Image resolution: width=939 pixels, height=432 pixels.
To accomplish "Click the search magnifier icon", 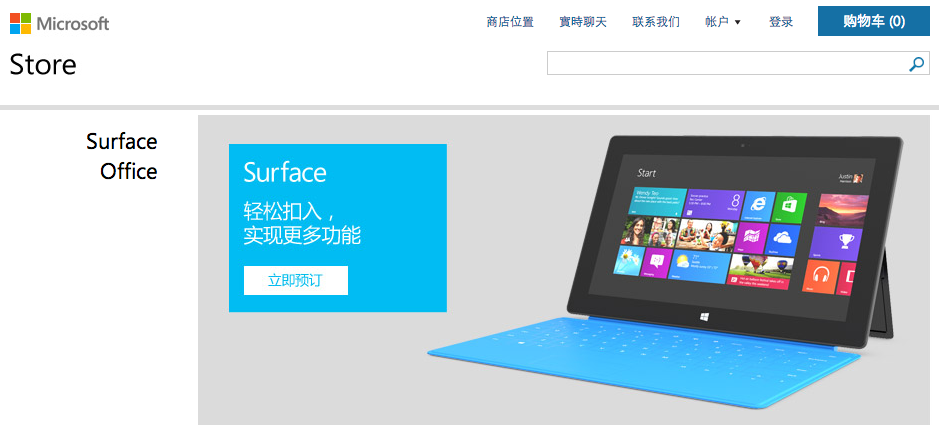I will [x=916, y=64].
